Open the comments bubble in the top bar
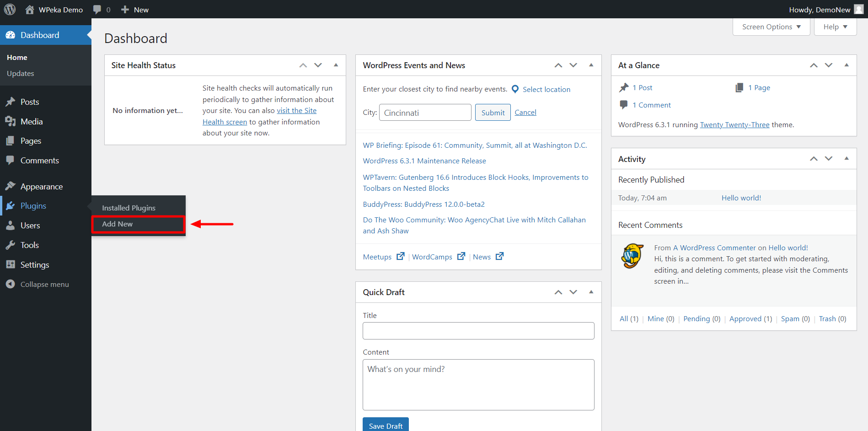This screenshot has height=431, width=868. click(x=97, y=9)
